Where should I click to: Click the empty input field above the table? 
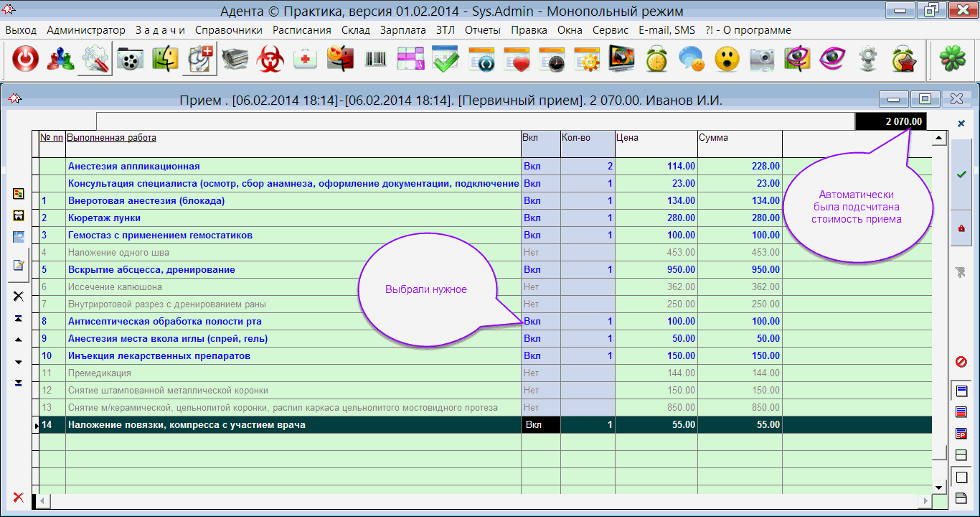pos(473,121)
